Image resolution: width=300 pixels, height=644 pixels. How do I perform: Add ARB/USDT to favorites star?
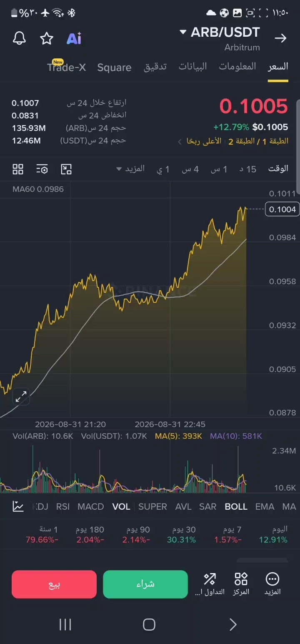point(46,38)
